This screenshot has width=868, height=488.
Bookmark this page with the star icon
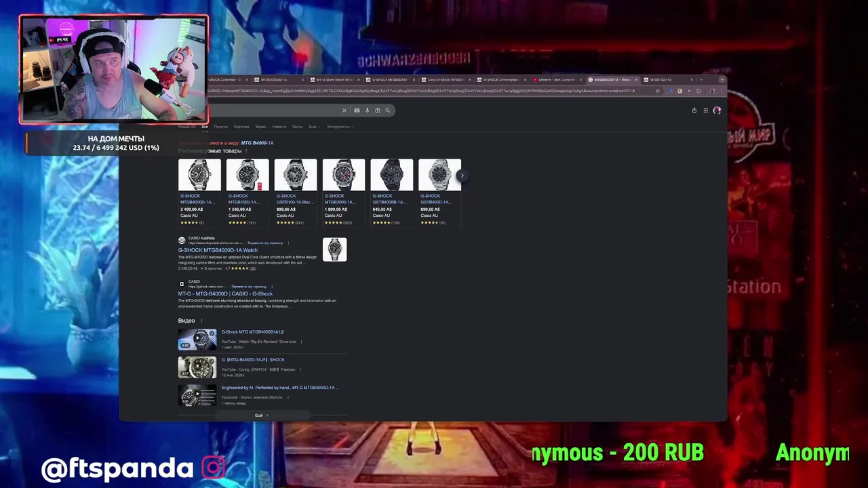pyautogui.click(x=657, y=91)
